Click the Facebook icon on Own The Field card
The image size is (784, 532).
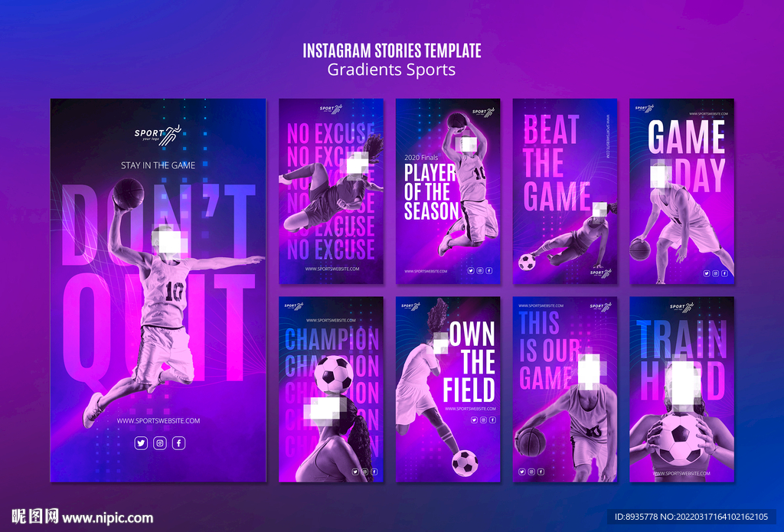[x=492, y=420]
